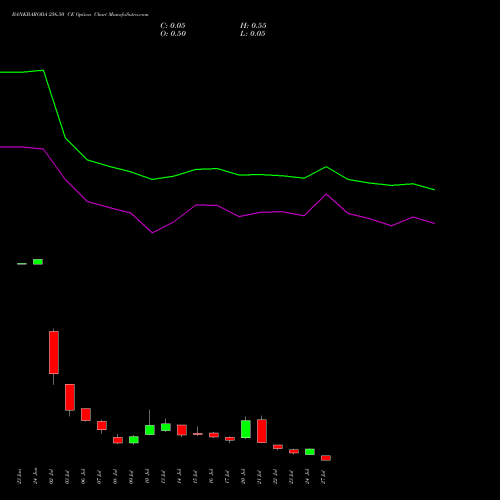Click the '02 Jul' date axis label

coord(51,477)
